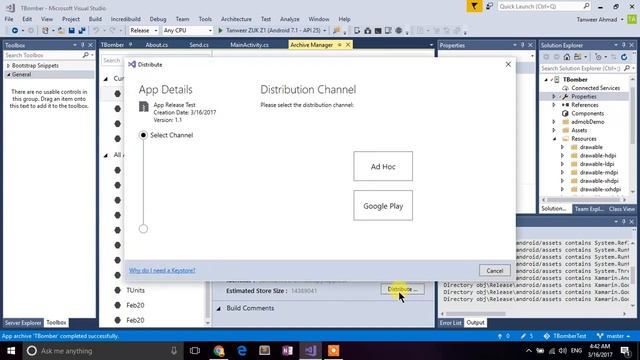
Task: Select the TUnits archive entry
Action: 135,290
